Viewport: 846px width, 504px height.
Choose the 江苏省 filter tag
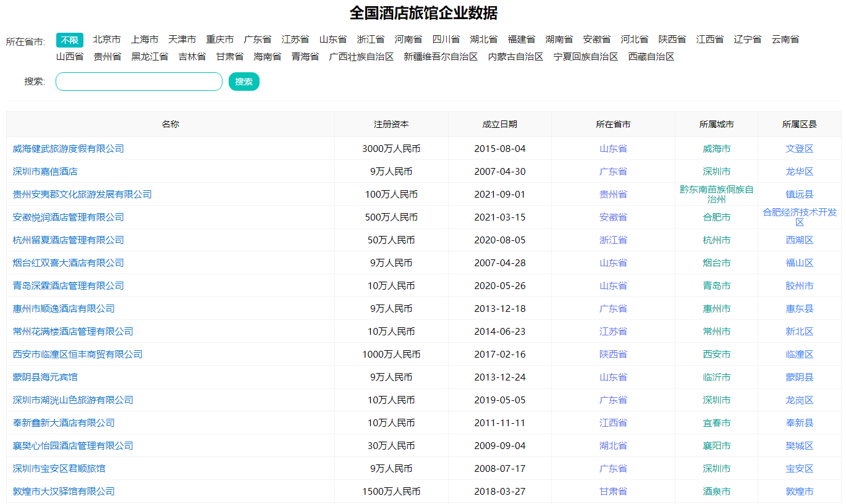295,40
